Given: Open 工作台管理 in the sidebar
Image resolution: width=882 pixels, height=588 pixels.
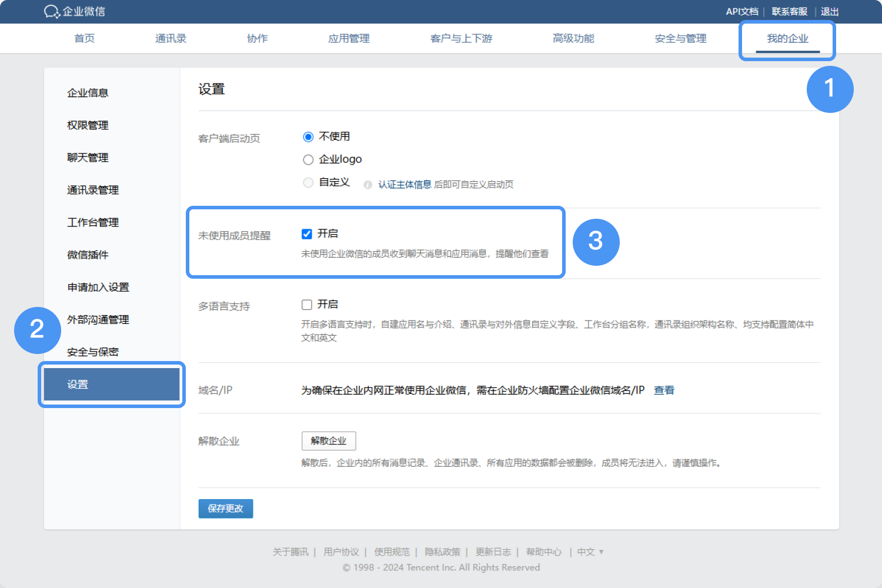Looking at the screenshot, I should click(x=93, y=222).
